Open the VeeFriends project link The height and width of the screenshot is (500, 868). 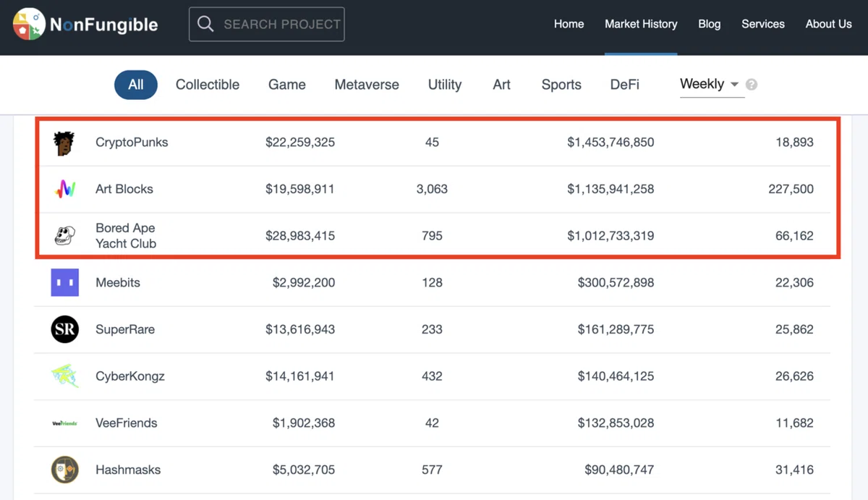[x=127, y=423]
